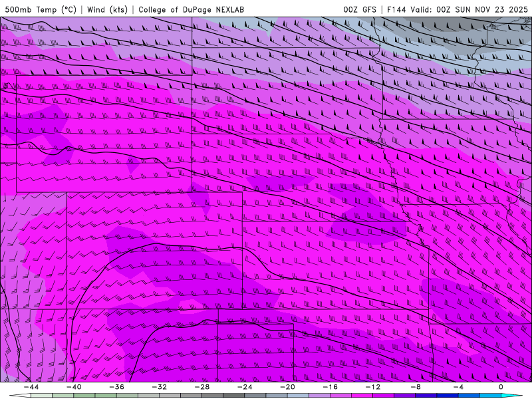Screen dimensions: 532x399
Task: Click the 'College of DuPage NEXLAB' credit text
Action: (x=191, y=10)
